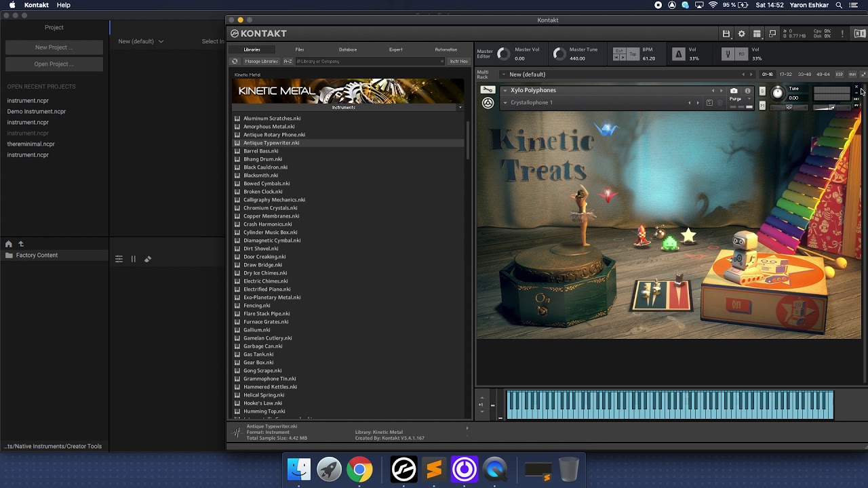This screenshot has height=488, width=868.
Task: Open Kinetic Metal Instruments dropdown arrow
Action: point(460,107)
